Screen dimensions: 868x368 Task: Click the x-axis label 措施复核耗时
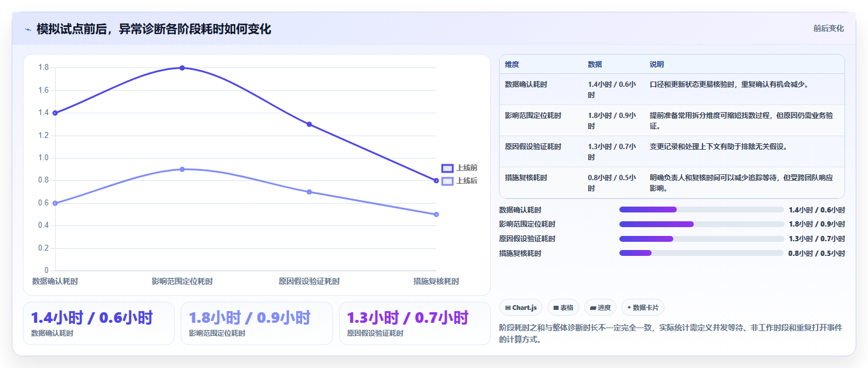coord(436,282)
